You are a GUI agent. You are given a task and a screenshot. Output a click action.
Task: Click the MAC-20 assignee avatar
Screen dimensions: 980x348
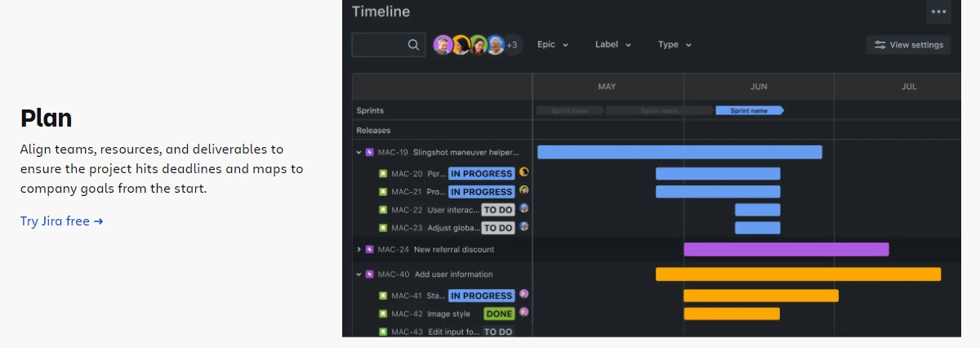click(x=524, y=172)
